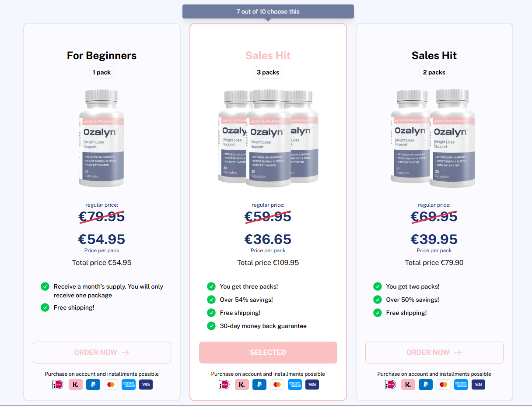Click the single Ozalyn bottle image
The image size is (532, 406).
[x=102, y=138]
